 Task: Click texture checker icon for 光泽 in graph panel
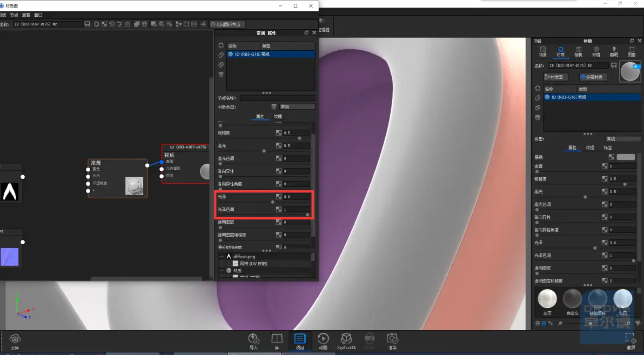click(279, 196)
